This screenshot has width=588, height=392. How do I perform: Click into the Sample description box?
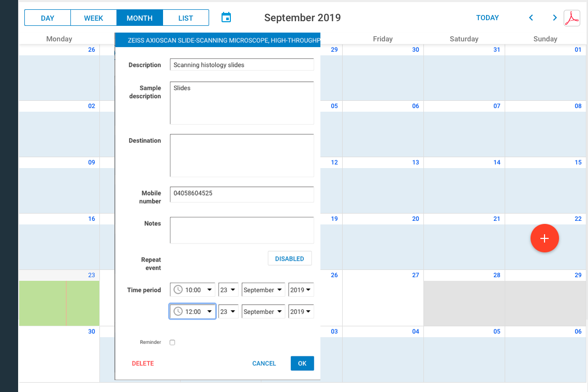242,103
